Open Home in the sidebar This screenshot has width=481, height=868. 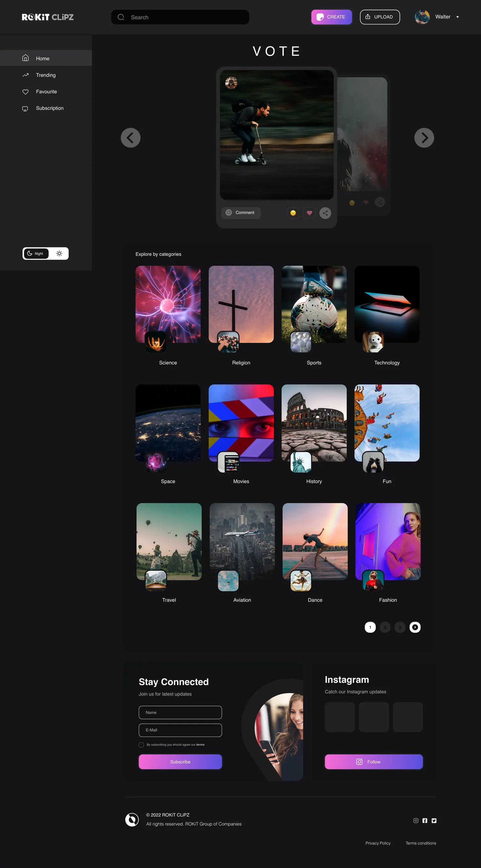(46, 58)
